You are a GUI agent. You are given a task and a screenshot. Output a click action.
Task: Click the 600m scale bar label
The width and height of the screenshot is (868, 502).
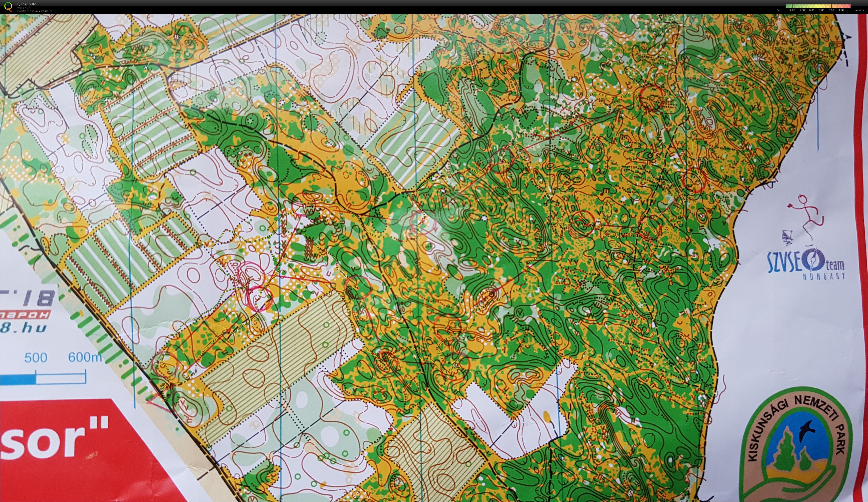(85, 358)
